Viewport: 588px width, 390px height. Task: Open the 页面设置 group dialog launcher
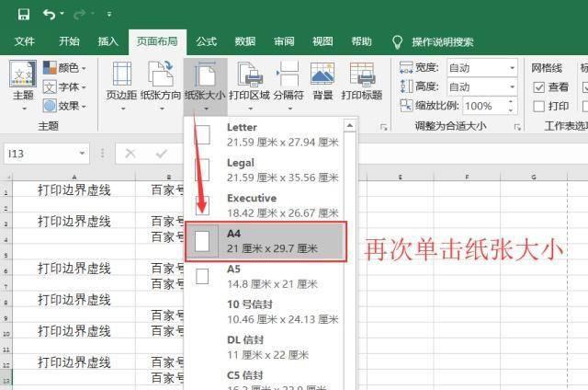point(383,128)
